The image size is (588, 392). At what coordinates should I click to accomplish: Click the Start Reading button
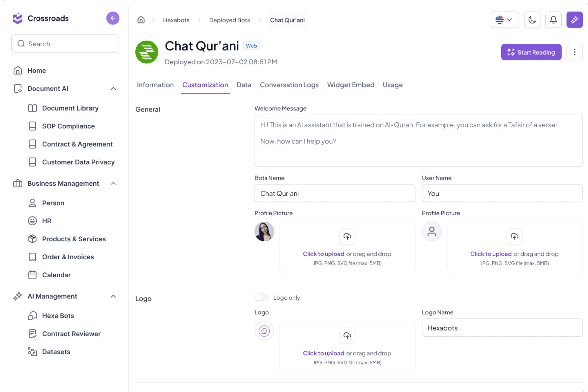(x=531, y=52)
